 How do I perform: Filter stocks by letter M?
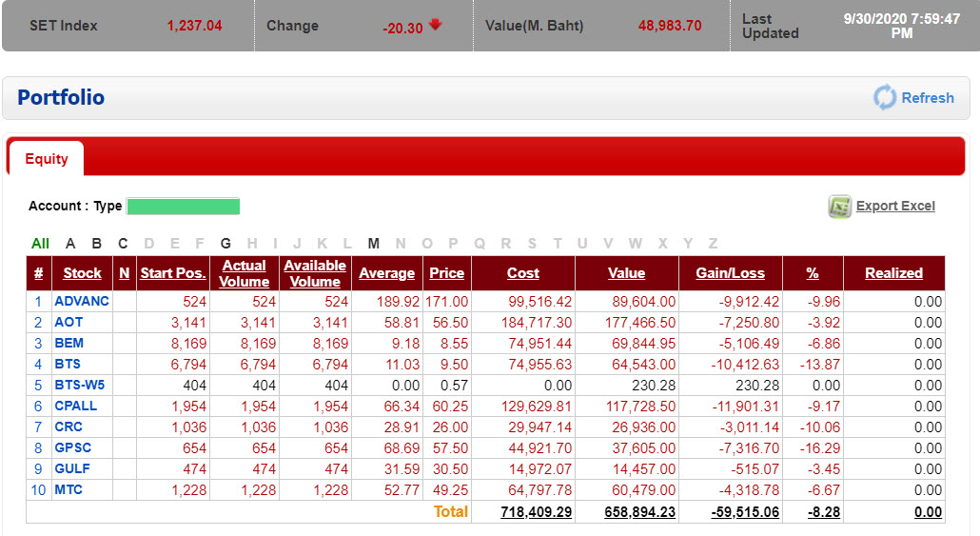coord(373,244)
